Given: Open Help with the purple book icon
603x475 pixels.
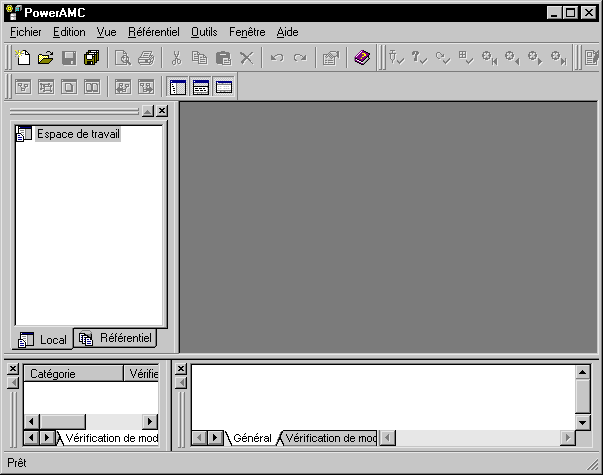Looking at the screenshot, I should pyautogui.click(x=362, y=58).
